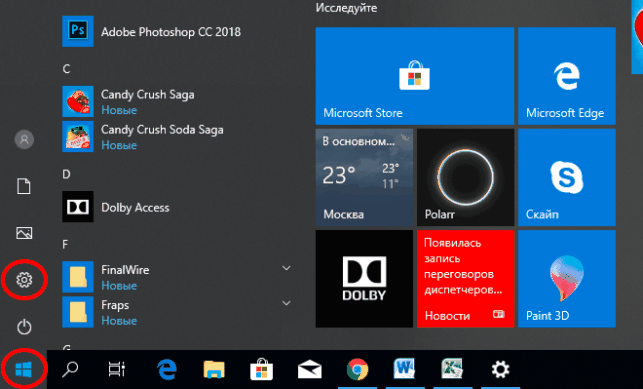643x389 pixels.
Task: Expand the Fraps folder chevron
Action: tap(287, 303)
